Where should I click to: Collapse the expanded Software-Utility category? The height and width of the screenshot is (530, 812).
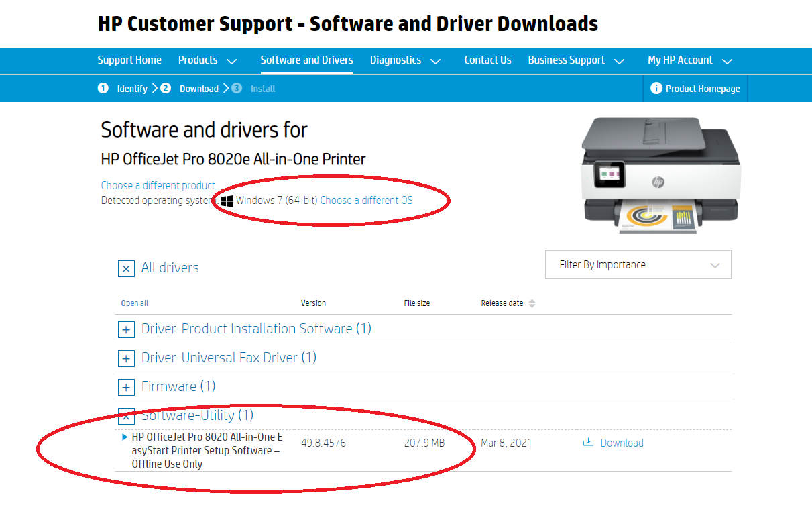point(126,416)
